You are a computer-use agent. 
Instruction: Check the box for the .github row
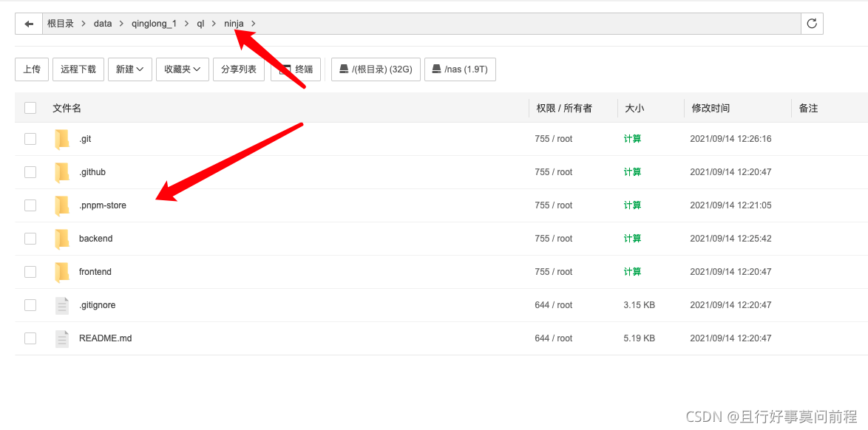click(30, 172)
